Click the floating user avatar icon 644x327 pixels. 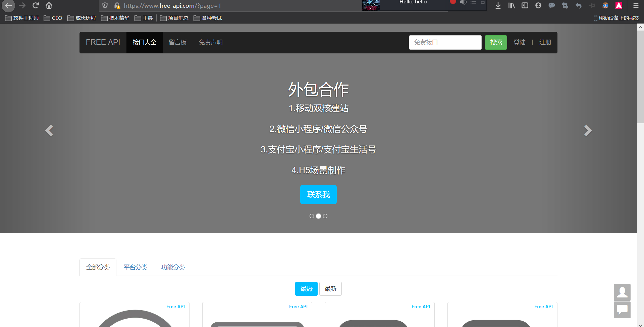[622, 292]
